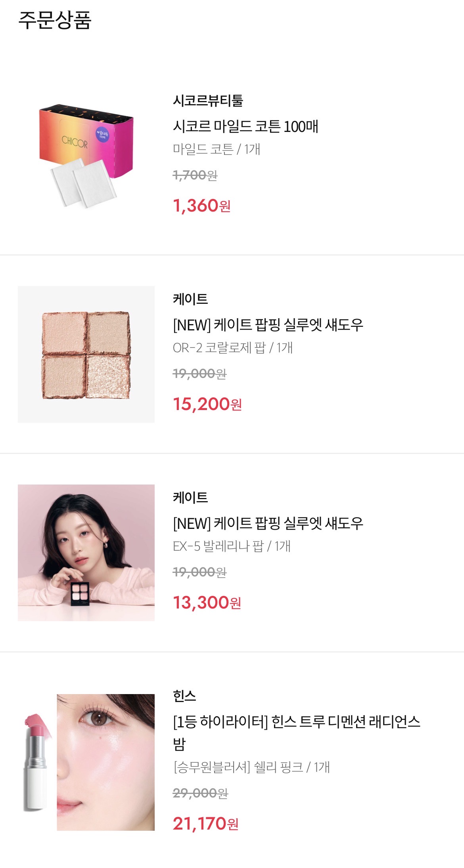
Task: Open 힌스 트루 디멘션 래디언스 밤 title
Action: (x=297, y=733)
